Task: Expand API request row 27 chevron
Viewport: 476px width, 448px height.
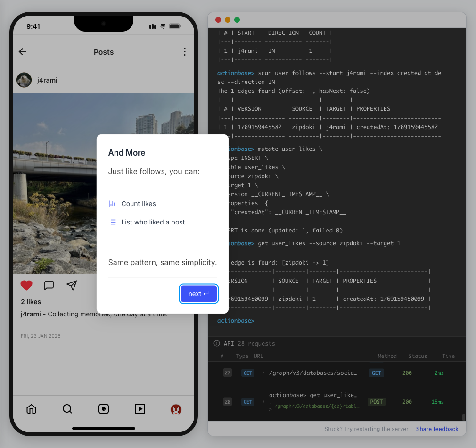Action: pyautogui.click(x=263, y=373)
